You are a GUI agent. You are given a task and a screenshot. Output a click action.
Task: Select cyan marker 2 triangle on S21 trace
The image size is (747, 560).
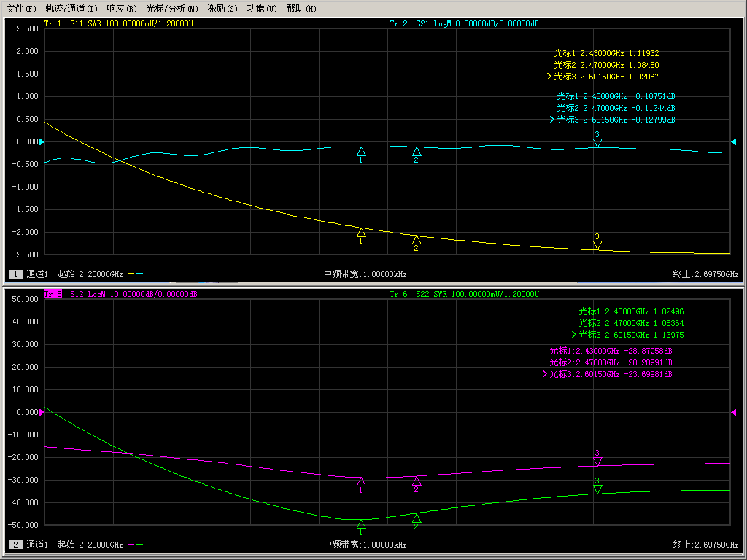pos(417,152)
